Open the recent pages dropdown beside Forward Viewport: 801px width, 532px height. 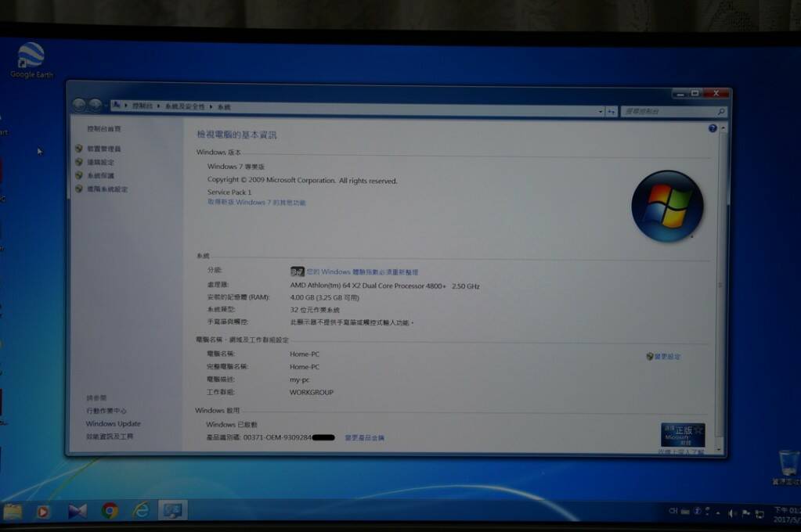click(x=105, y=106)
